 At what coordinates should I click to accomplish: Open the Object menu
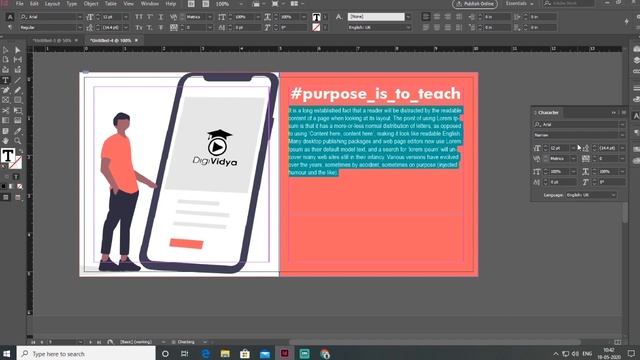pyautogui.click(x=91, y=4)
